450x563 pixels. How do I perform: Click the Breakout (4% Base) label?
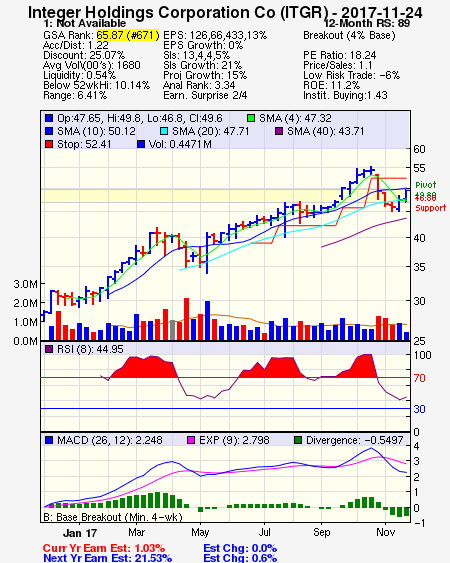(349, 35)
